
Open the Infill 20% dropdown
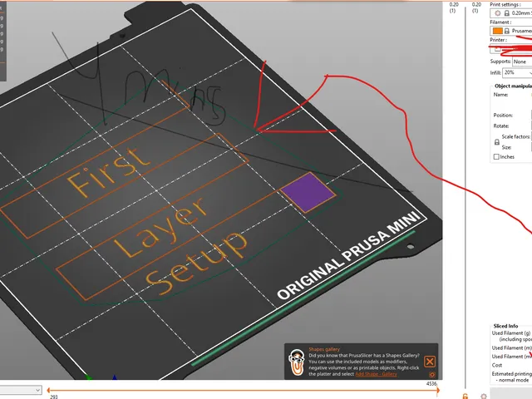point(517,72)
